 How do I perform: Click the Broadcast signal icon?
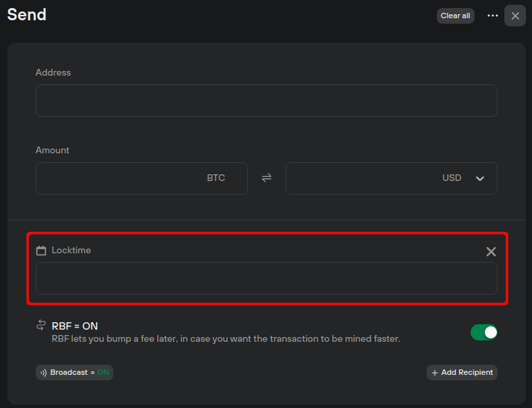point(43,373)
